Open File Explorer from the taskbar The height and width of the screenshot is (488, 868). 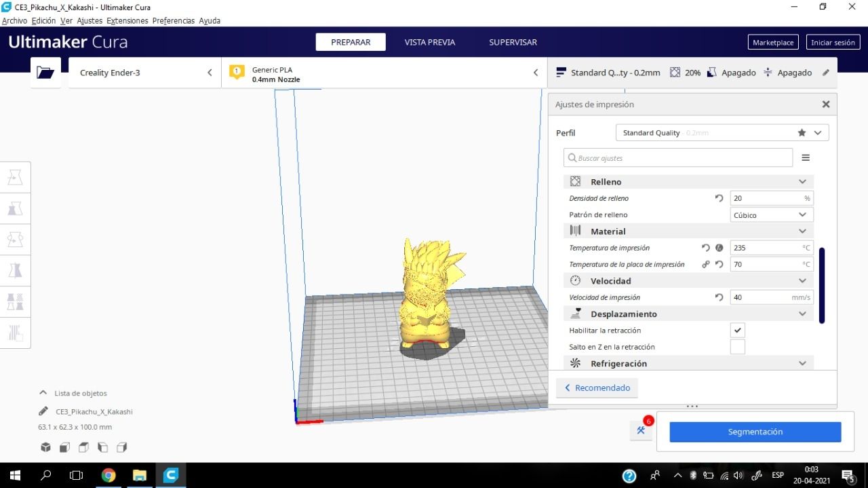[139, 475]
